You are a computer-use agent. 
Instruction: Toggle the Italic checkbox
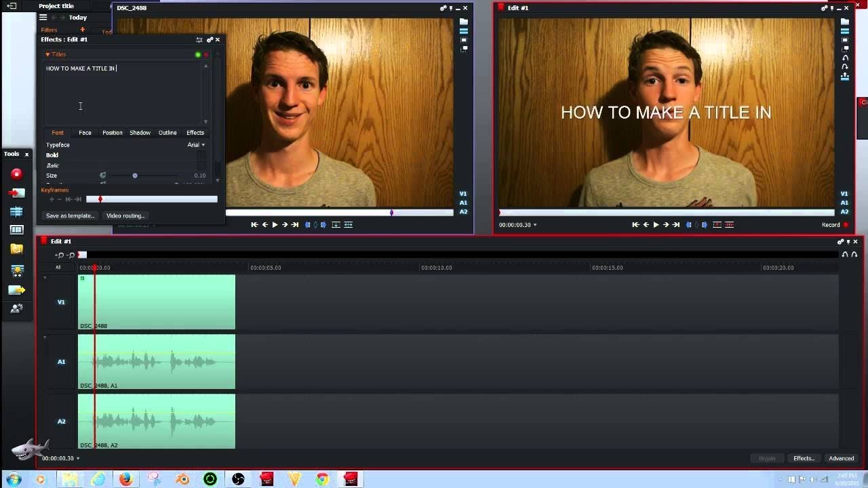point(201,165)
